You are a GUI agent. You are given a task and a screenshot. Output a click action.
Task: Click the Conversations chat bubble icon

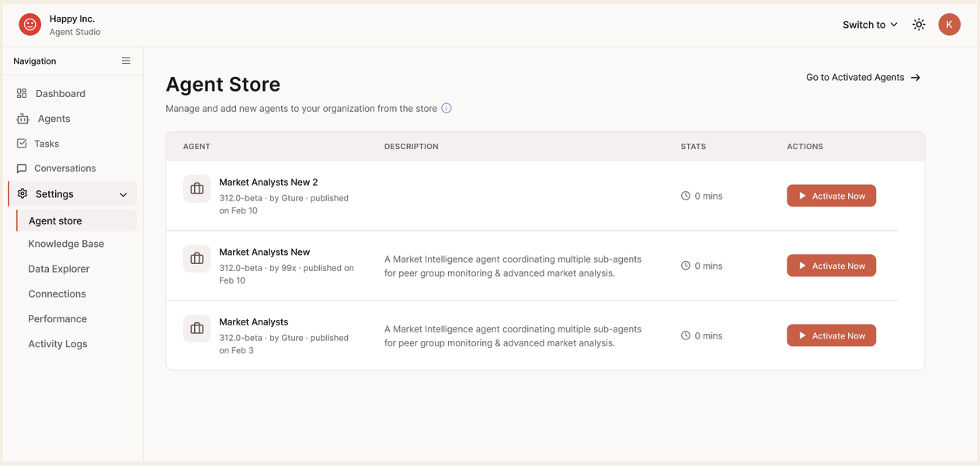[21, 168]
